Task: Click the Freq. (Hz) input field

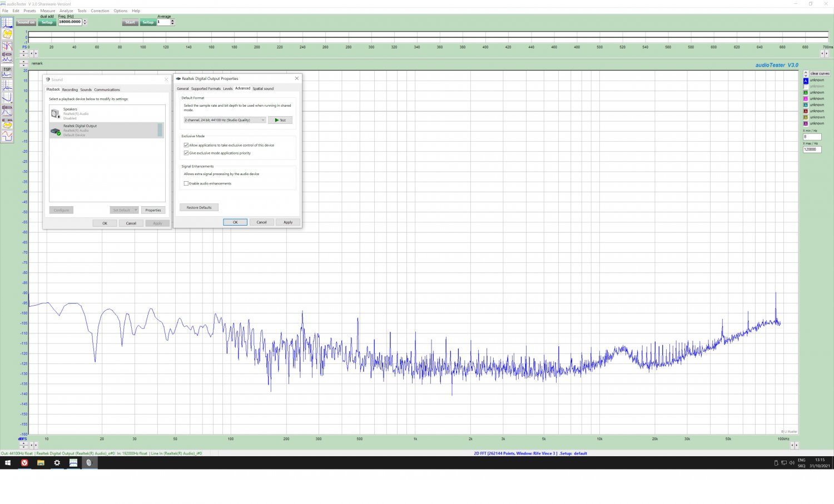Action: [x=70, y=22]
